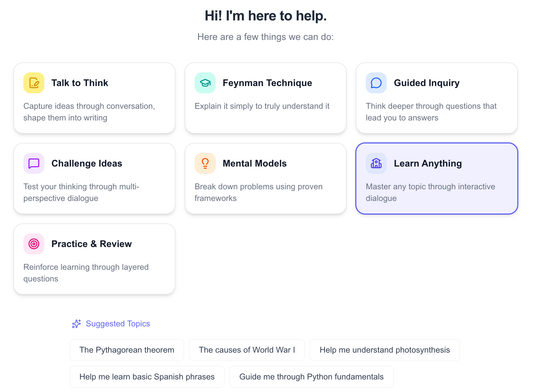Click the yellow Talk to Think note icon
533x392 pixels.
(x=34, y=83)
